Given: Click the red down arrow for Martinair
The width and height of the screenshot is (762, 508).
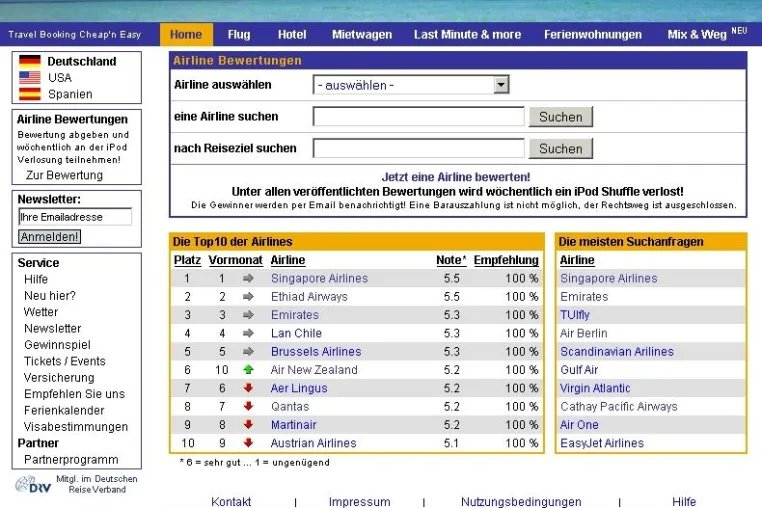Looking at the screenshot, I should 248,424.
